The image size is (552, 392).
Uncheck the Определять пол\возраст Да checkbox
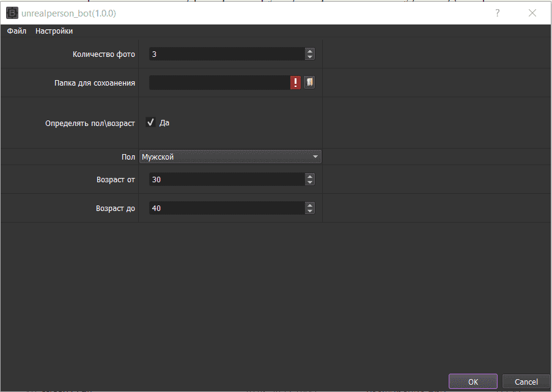[x=150, y=122]
